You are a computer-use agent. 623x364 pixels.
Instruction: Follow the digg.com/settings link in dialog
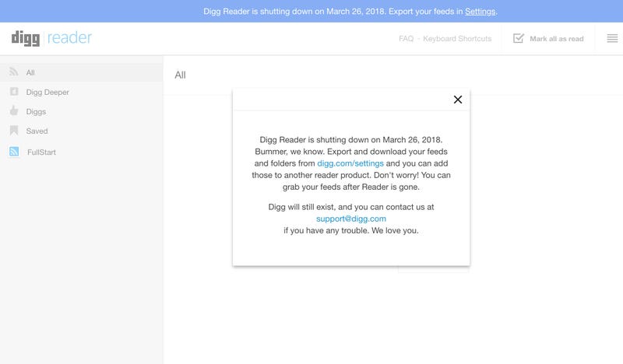click(350, 163)
